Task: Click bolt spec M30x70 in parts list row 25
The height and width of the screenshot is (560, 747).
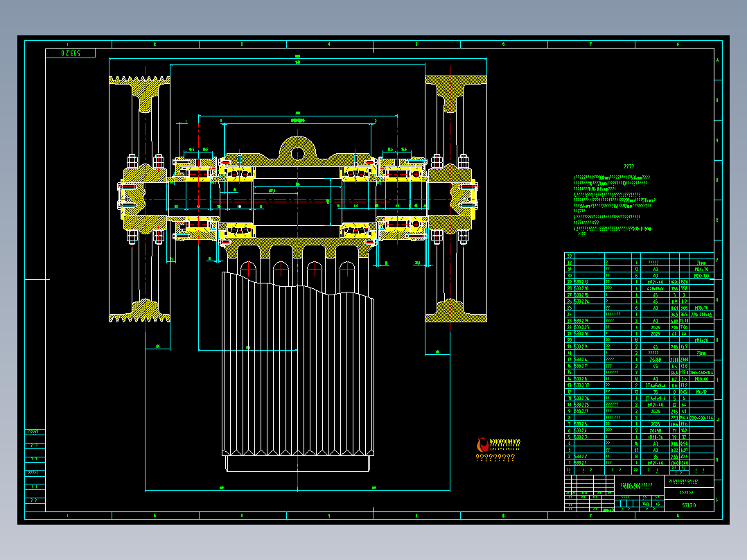Action: 701,308
